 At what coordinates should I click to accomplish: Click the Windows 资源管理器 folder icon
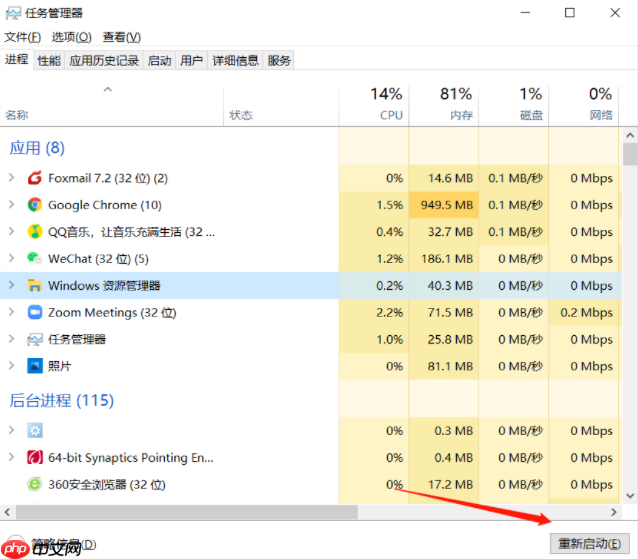35,285
